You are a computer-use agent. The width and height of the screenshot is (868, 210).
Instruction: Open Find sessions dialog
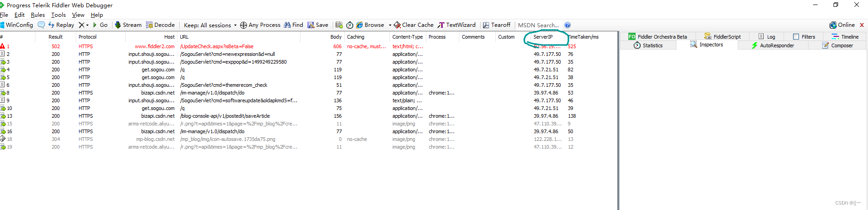293,25
